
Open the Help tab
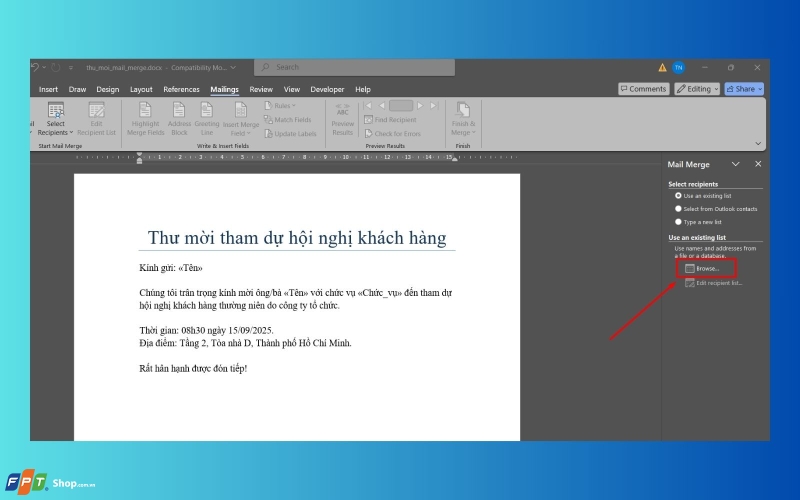point(363,89)
